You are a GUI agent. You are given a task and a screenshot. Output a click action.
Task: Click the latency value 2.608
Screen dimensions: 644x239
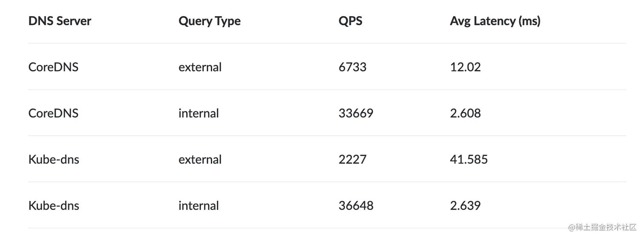[x=465, y=113]
